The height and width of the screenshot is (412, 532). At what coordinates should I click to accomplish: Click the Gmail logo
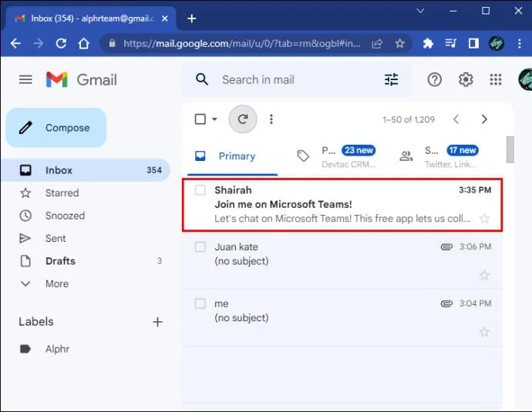[x=82, y=80]
